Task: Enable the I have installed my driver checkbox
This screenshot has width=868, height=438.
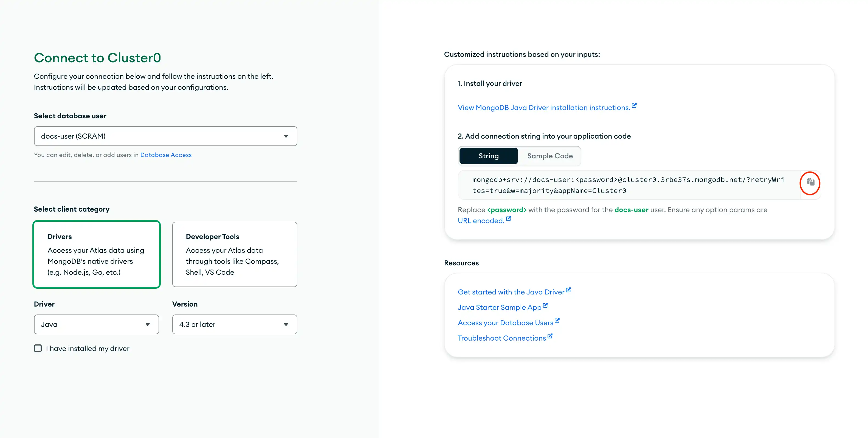Action: click(37, 348)
